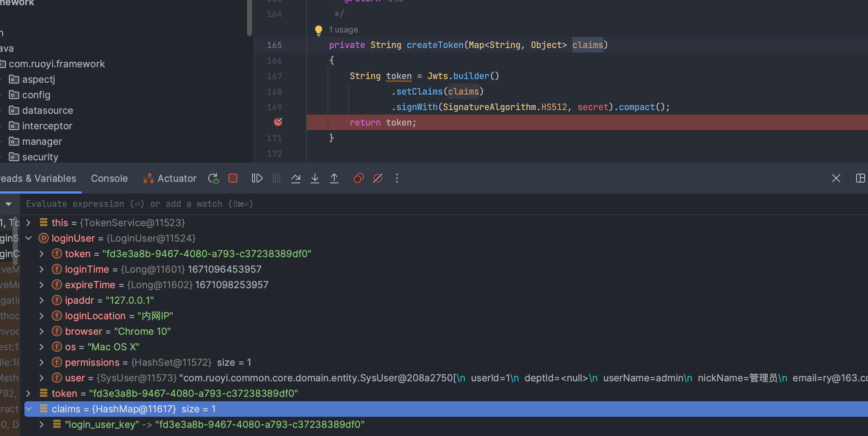Select the config package folder
The width and height of the screenshot is (868, 436).
[30, 95]
